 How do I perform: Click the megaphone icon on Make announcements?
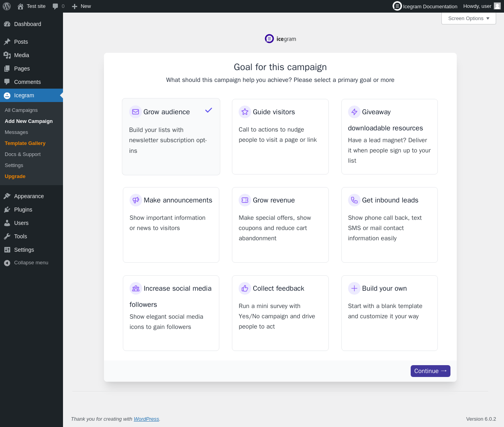[x=136, y=200]
